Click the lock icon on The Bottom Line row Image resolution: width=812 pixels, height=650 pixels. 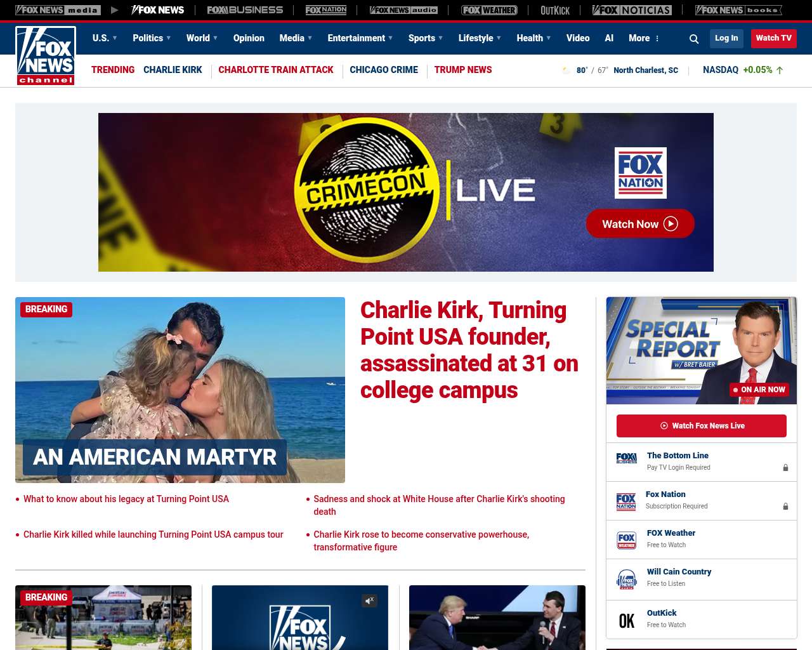coord(785,468)
